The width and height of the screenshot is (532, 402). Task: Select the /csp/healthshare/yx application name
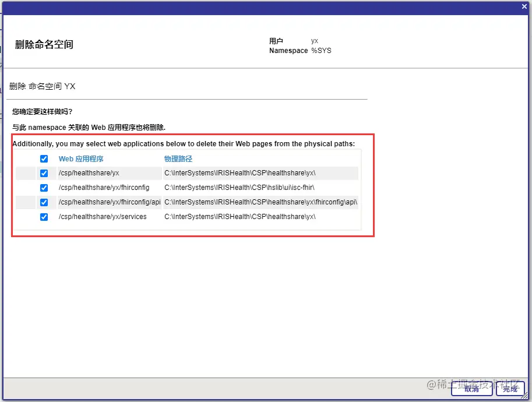[x=89, y=173]
